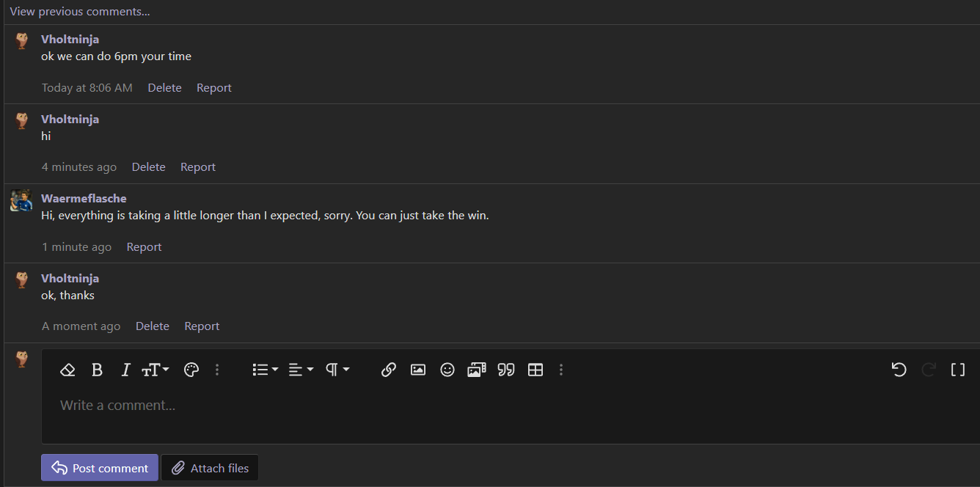The height and width of the screenshot is (487, 980).
Task: Open the font size dropdown
Action: tap(156, 370)
